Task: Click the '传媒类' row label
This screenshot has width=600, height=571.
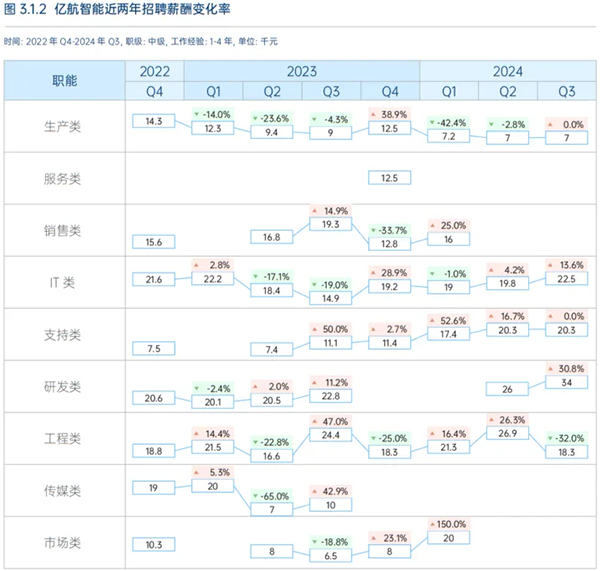Action: coord(62,491)
